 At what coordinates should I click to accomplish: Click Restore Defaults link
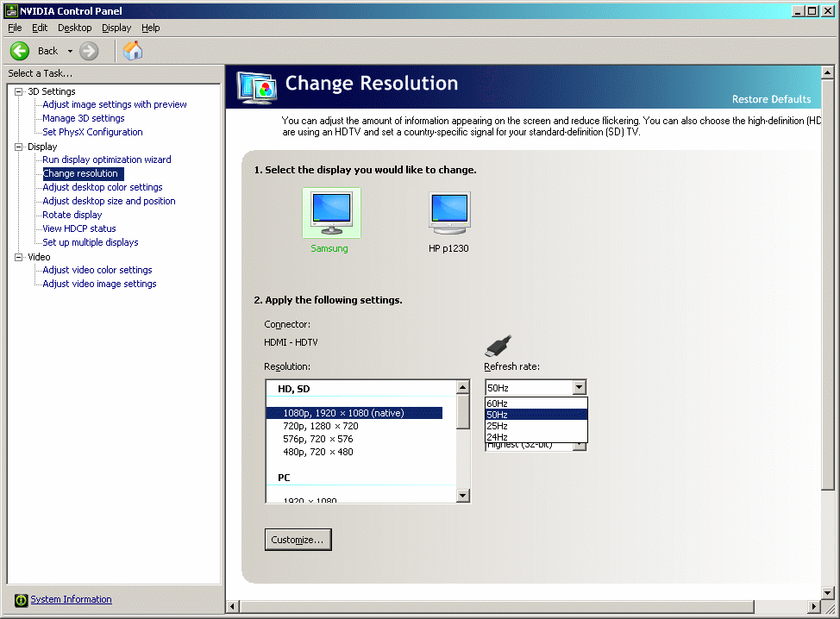[x=771, y=99]
